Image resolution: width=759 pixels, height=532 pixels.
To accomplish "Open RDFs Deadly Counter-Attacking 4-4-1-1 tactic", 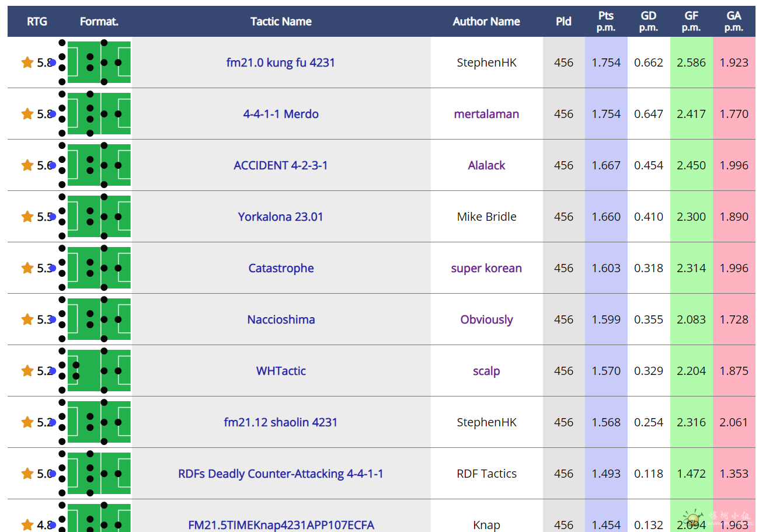I will point(281,474).
